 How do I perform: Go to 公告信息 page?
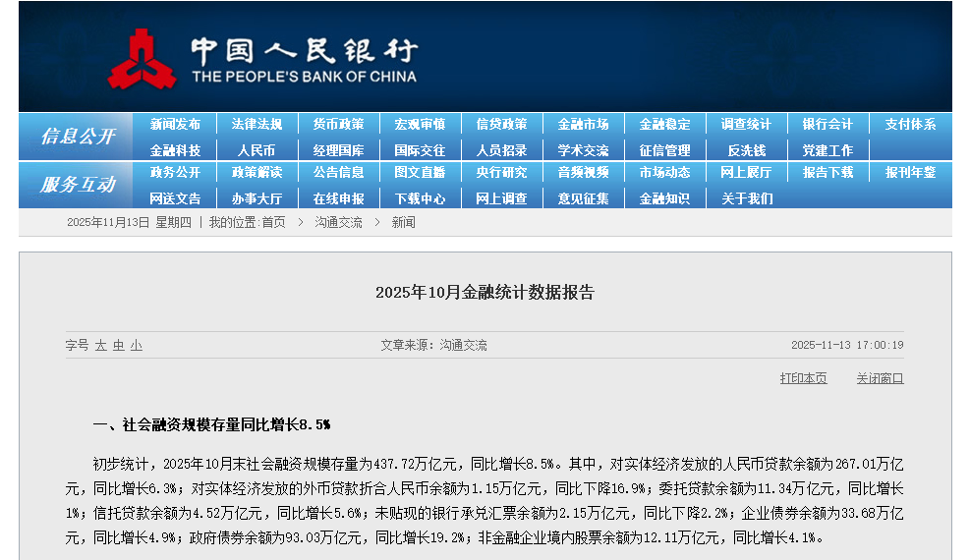pyautogui.click(x=338, y=173)
